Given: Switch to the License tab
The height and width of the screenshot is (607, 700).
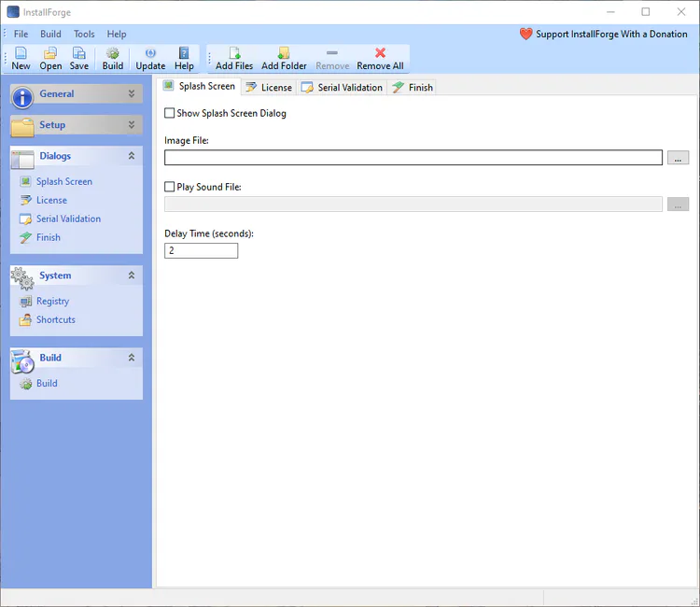Looking at the screenshot, I should click(269, 87).
